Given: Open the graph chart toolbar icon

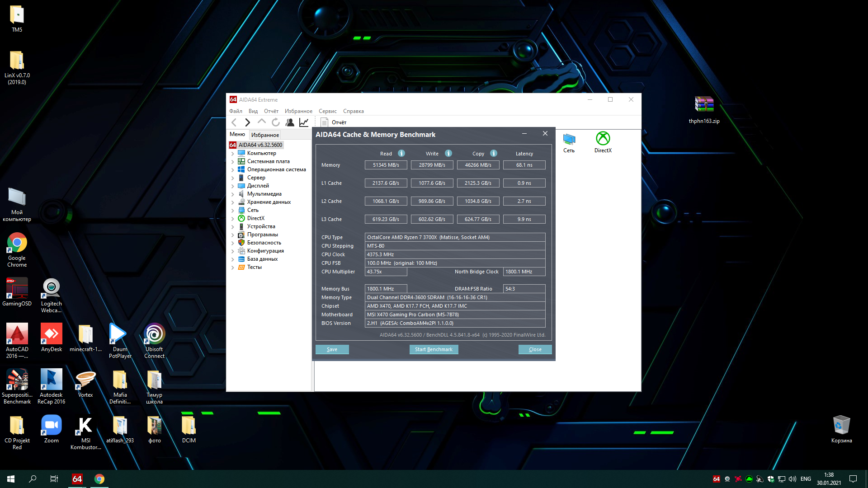Looking at the screenshot, I should (x=304, y=122).
